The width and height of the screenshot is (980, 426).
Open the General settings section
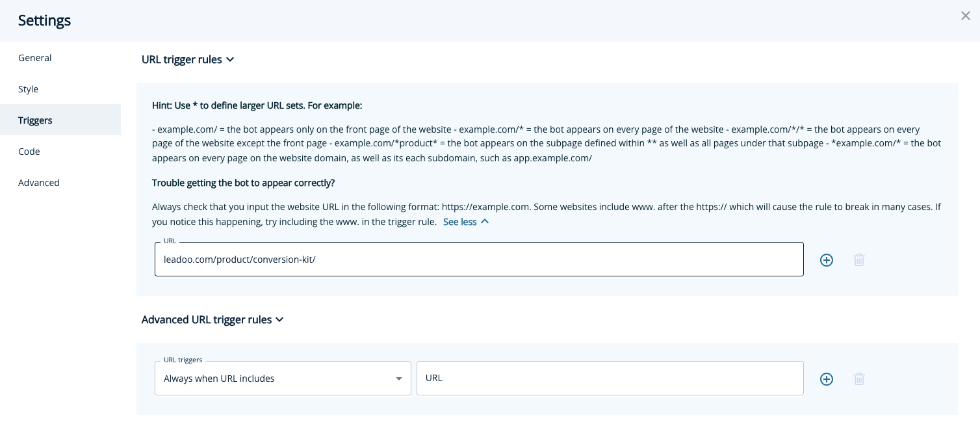pyautogui.click(x=34, y=57)
